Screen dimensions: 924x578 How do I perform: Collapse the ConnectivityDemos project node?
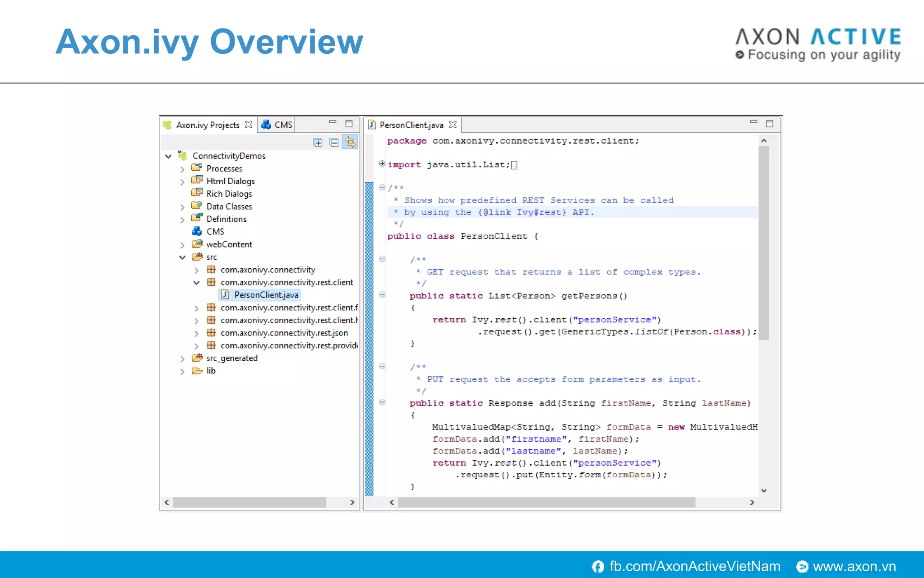coord(168,156)
